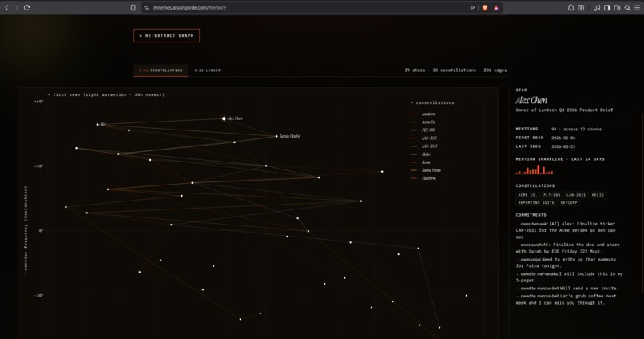Click the HELIO constellation tag
Image resolution: width=644 pixels, height=339 pixels.
coord(598,195)
